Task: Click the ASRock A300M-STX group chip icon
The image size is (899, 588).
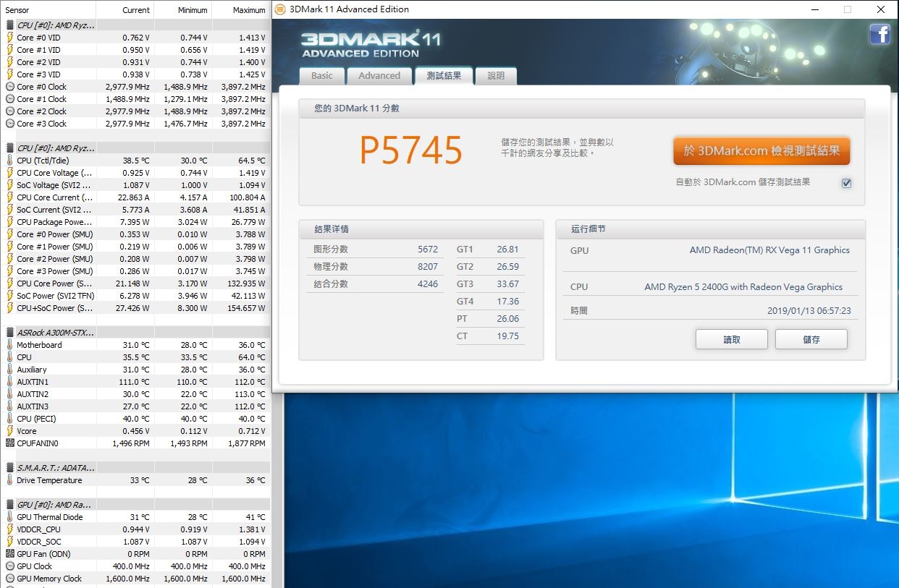Action: (x=9, y=333)
